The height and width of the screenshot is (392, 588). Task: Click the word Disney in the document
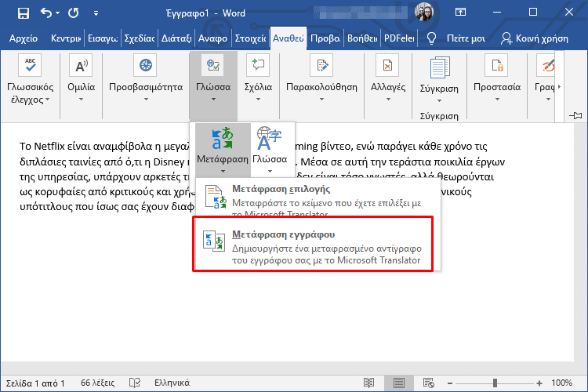click(x=169, y=162)
